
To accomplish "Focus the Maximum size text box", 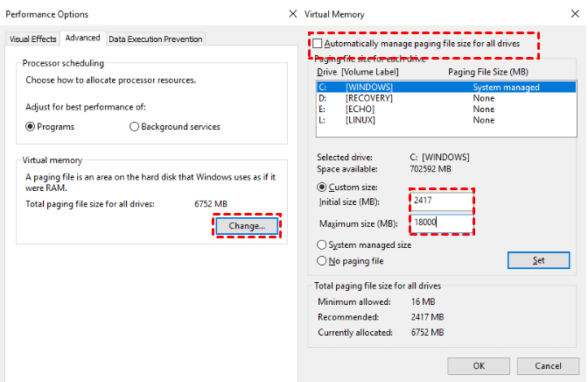I will point(439,223).
